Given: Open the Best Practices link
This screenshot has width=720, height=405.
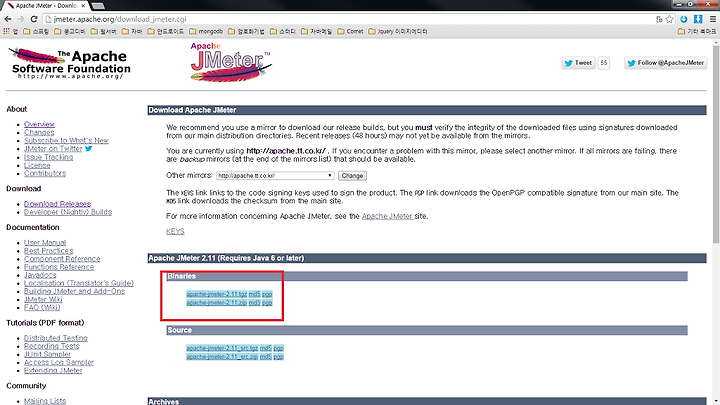Looking at the screenshot, I should point(48,251).
